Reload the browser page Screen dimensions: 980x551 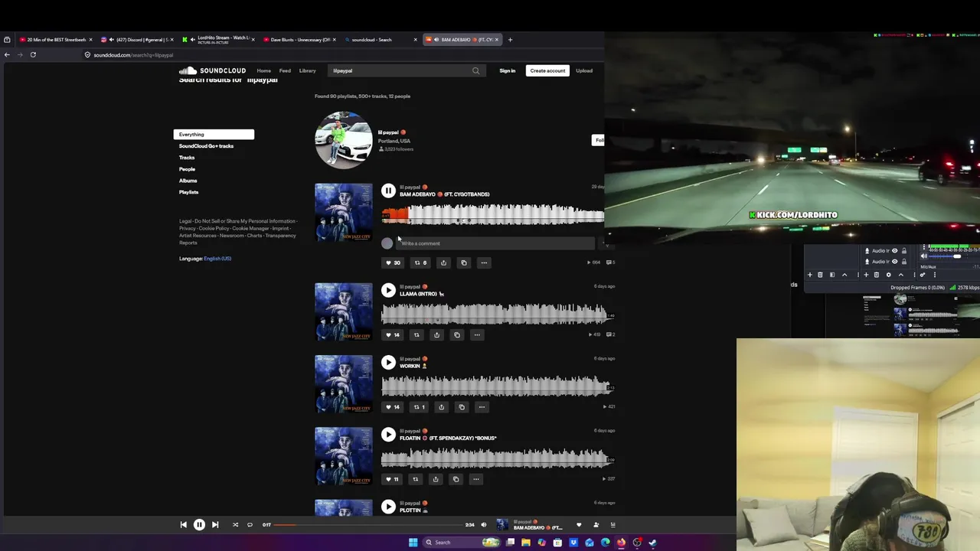33,55
